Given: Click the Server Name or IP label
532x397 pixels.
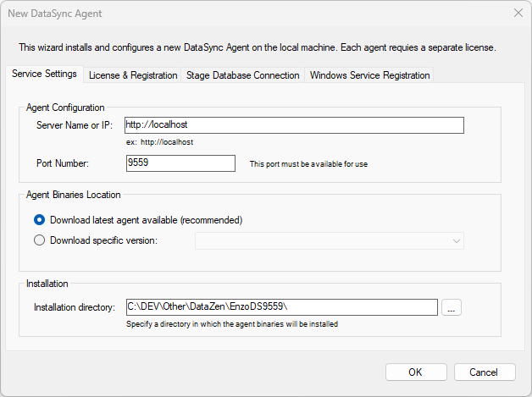Looking at the screenshot, I should 75,125.
